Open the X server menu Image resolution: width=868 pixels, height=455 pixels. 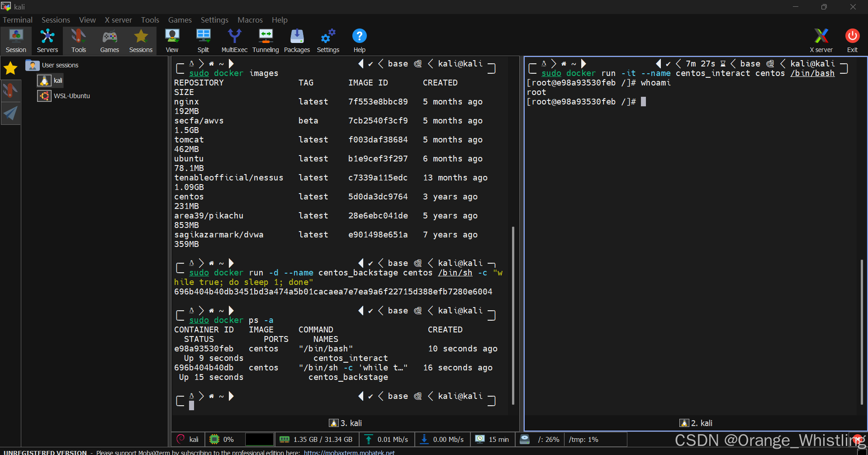pos(118,20)
